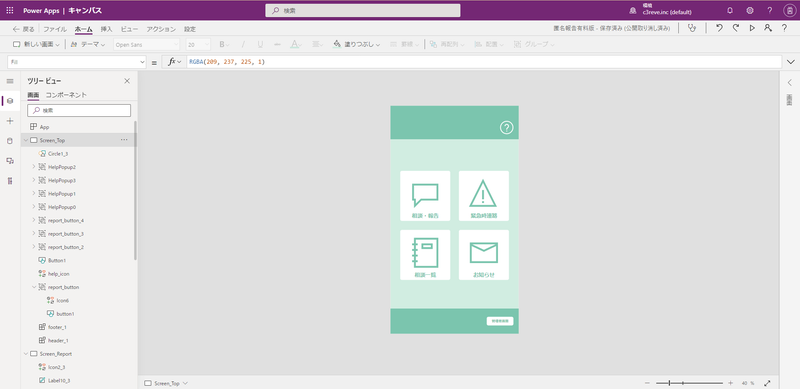Open the Advanced tools icon in left rail
This screenshot has width=800, height=389.
[x=10, y=181]
